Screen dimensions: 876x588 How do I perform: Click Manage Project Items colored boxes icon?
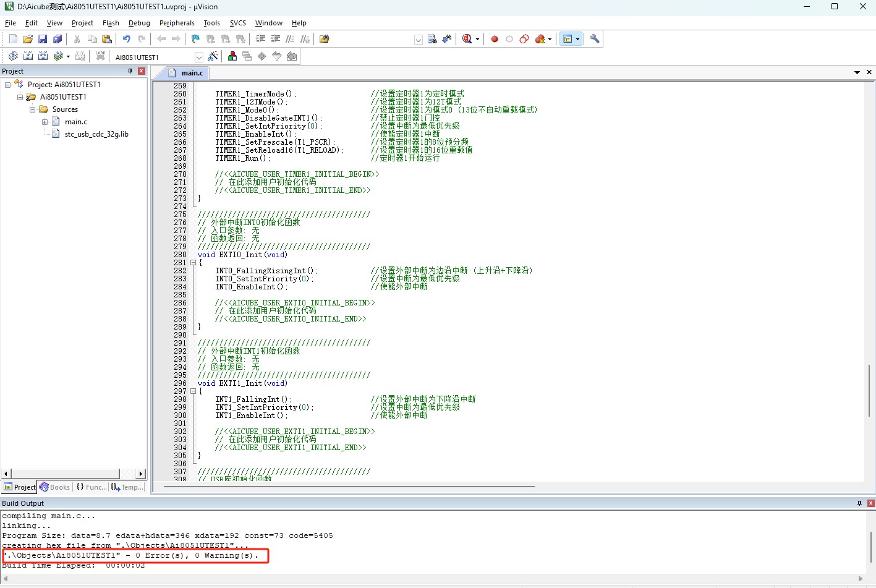232,56
